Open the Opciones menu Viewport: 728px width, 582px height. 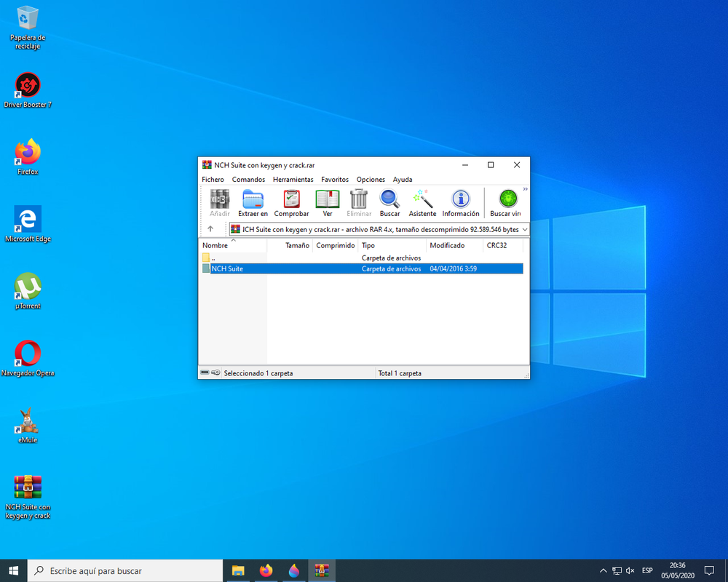371,180
